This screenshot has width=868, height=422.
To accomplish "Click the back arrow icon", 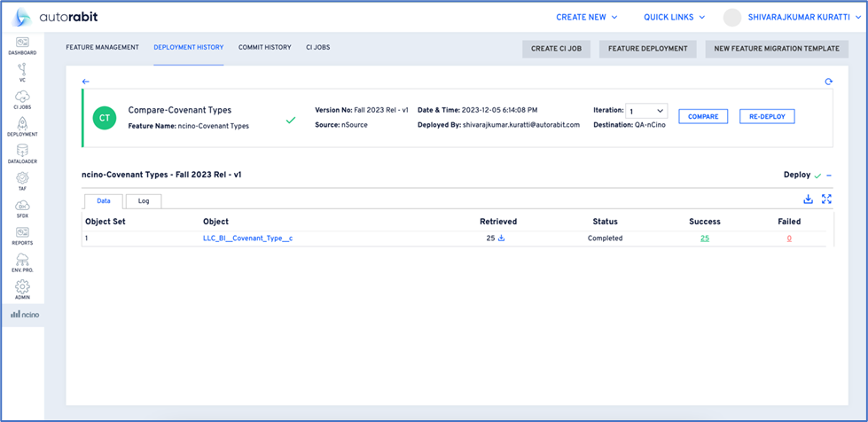I will click(x=86, y=82).
